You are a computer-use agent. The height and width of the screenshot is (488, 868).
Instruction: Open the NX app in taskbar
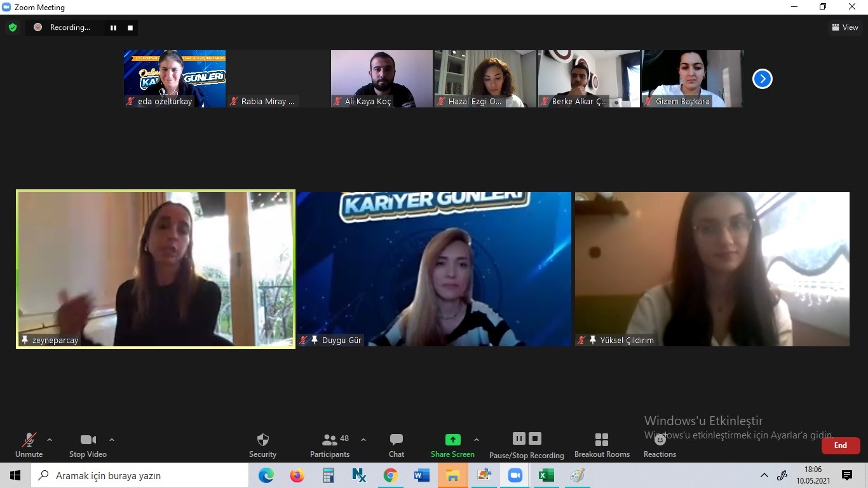360,475
